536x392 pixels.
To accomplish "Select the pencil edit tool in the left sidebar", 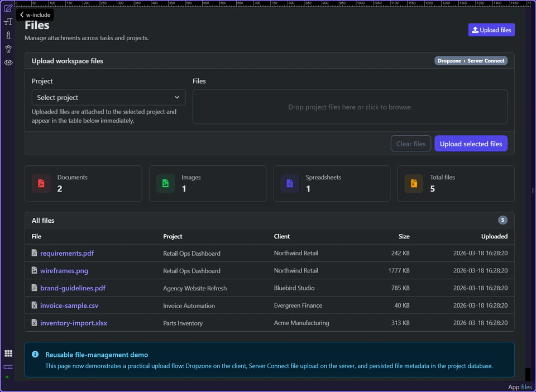I will (8, 8).
